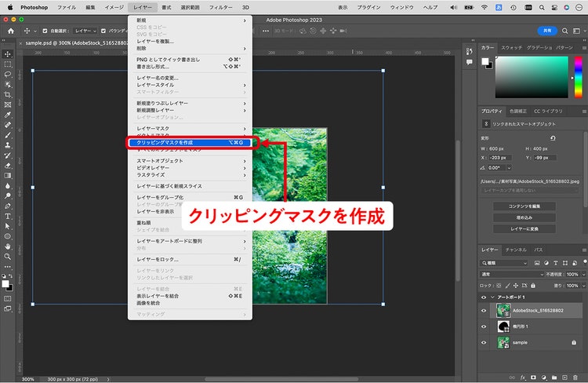588x383 pixels.
Task: Open the opacity 100% dropdown
Action: coord(583,275)
